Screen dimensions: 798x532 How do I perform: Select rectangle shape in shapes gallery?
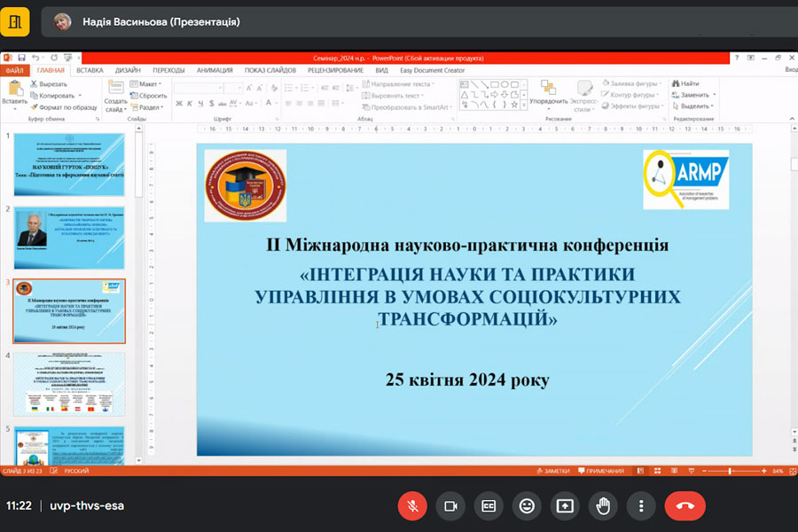click(494, 84)
